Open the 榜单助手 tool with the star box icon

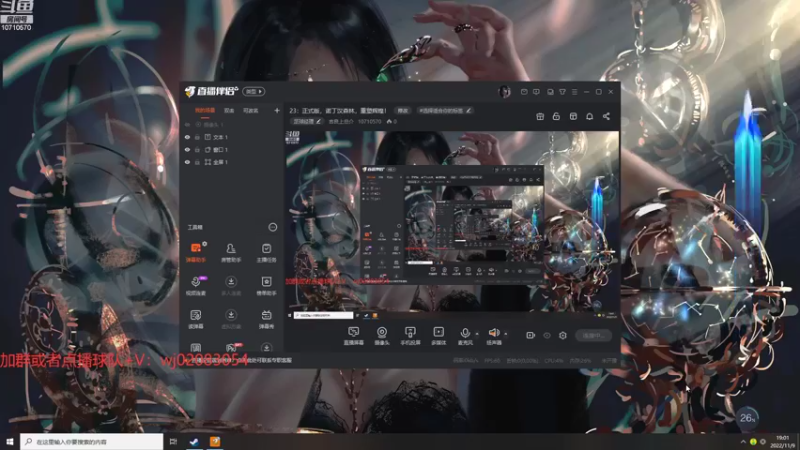pos(266,286)
